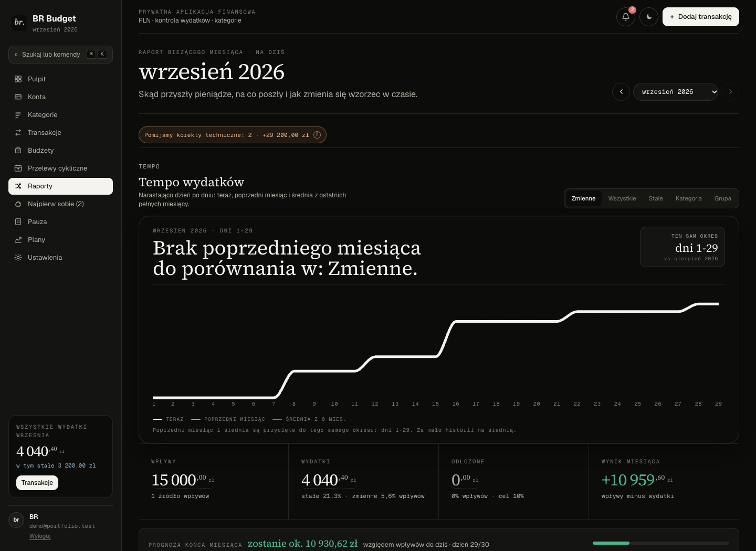Click the help question mark icon
The width and height of the screenshot is (756, 551).
tap(317, 135)
